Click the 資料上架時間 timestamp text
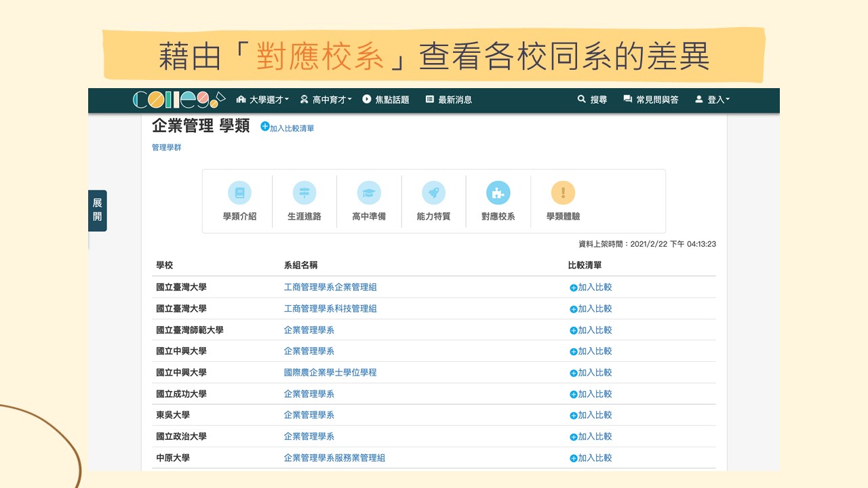Image resolution: width=868 pixels, height=488 pixels. [x=647, y=244]
